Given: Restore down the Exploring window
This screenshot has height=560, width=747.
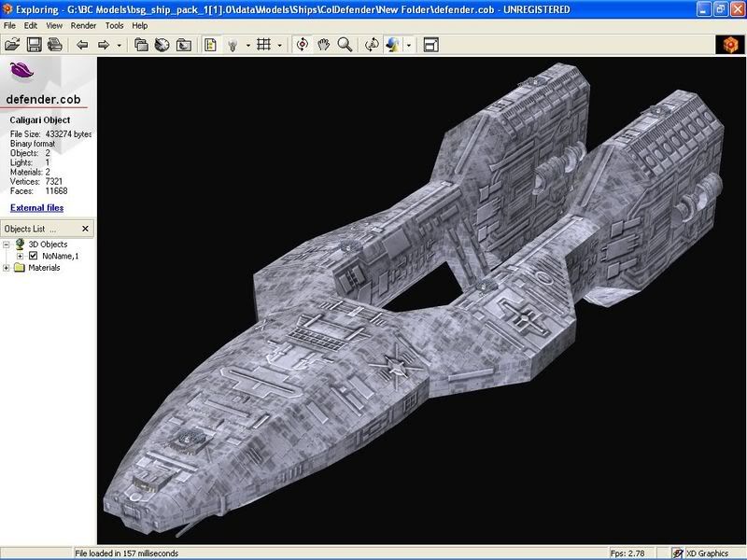Looking at the screenshot, I should (x=721, y=9).
